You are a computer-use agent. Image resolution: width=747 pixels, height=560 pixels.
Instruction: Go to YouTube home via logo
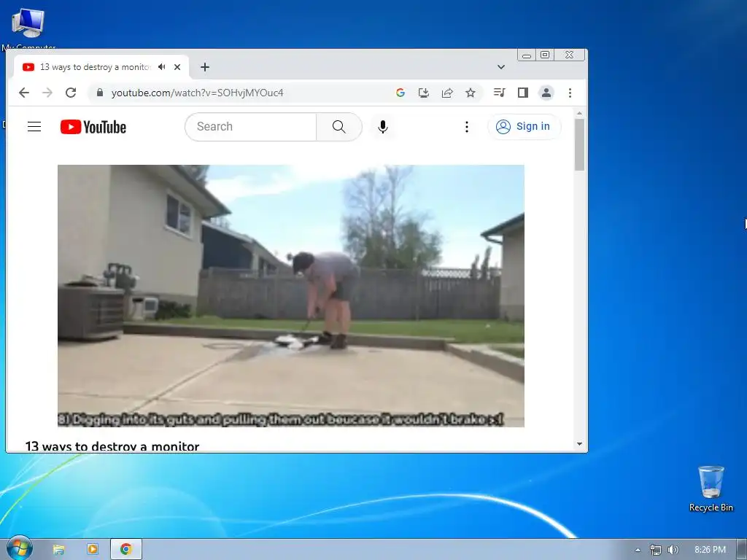[93, 127]
